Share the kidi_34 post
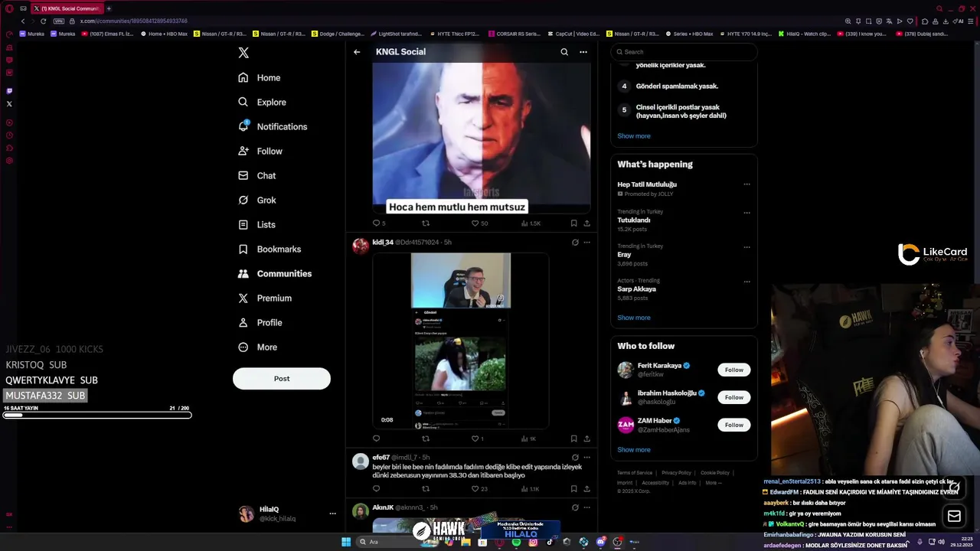Image resolution: width=980 pixels, height=551 pixels. click(x=587, y=439)
